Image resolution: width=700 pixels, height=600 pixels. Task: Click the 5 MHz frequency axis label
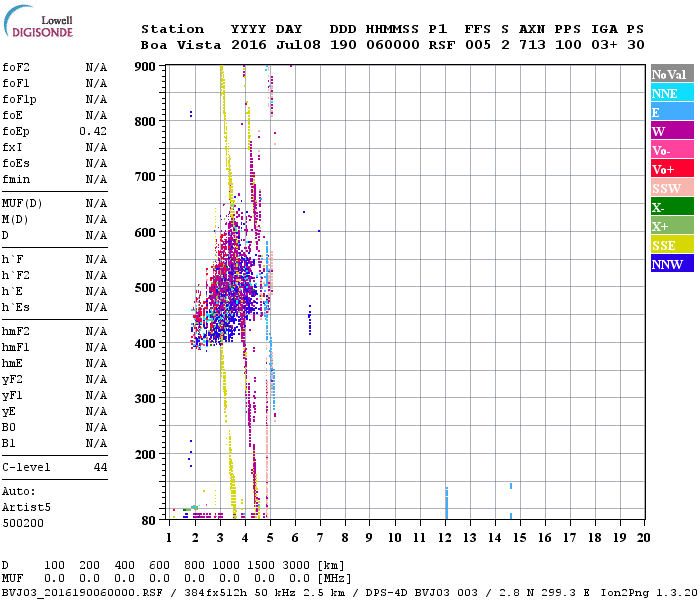[270, 538]
